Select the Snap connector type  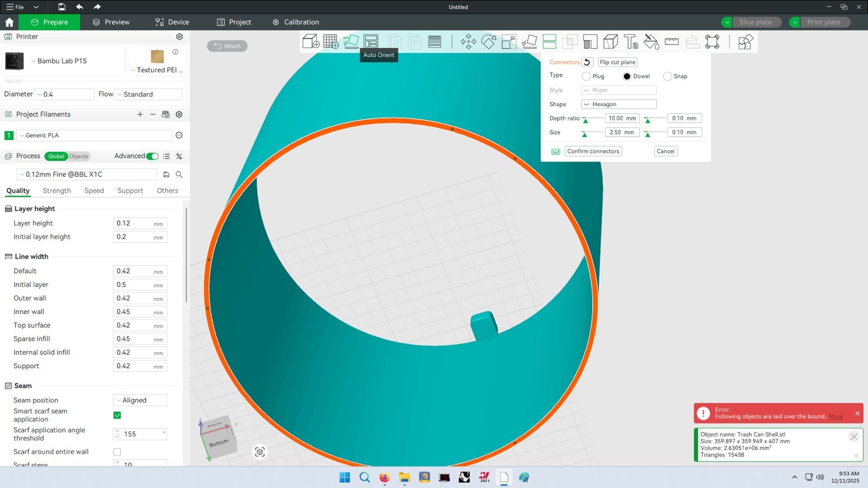tap(668, 76)
